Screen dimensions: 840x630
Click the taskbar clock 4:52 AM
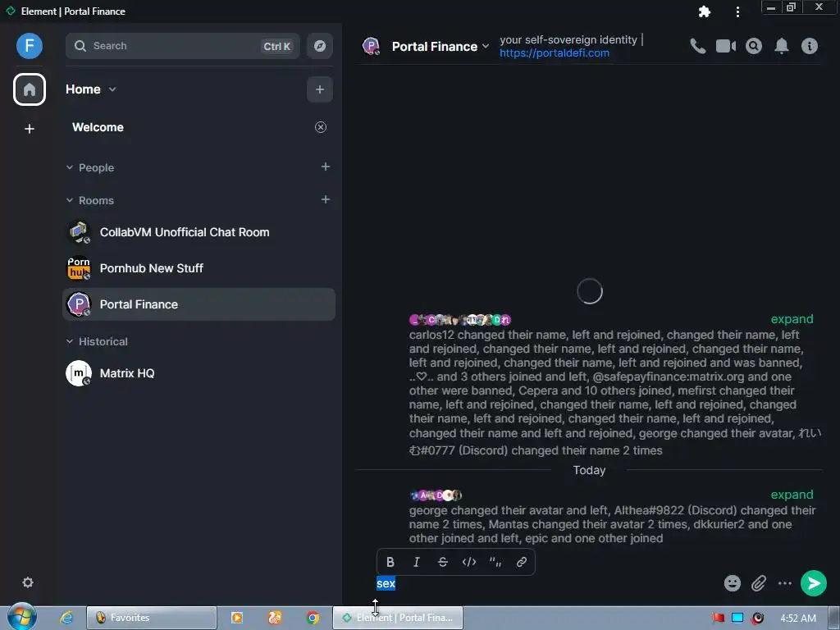point(797,619)
